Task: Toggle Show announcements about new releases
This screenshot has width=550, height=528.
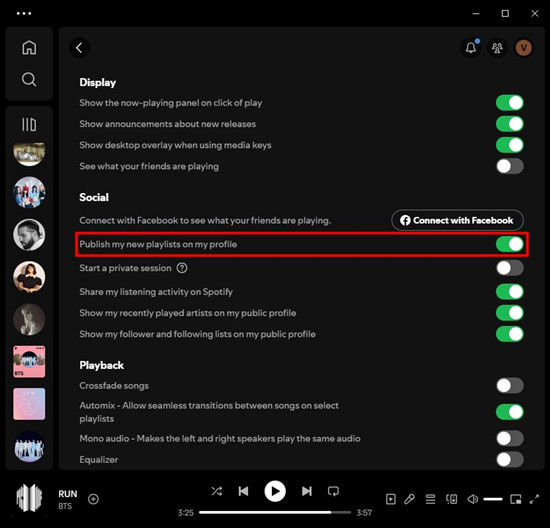Action: 510,124
